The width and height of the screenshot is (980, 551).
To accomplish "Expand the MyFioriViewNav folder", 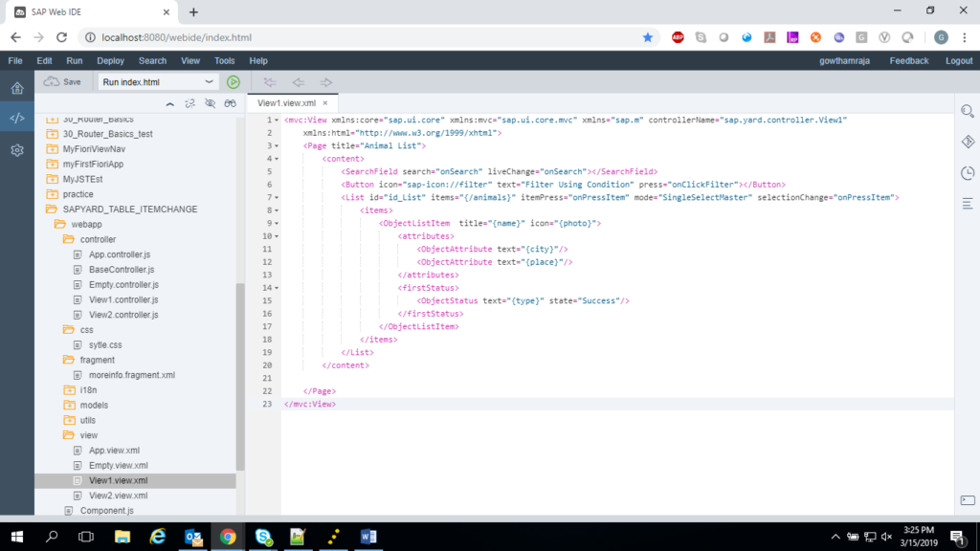I will [x=53, y=148].
